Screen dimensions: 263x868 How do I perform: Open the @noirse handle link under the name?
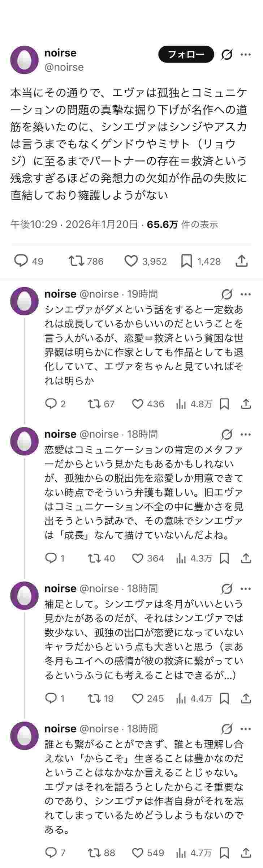(64, 67)
